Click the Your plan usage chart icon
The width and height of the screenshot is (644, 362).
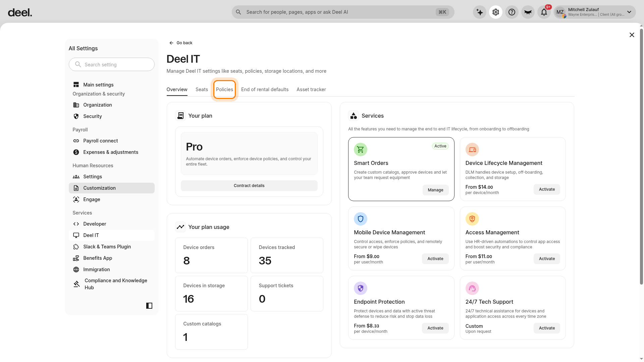pyautogui.click(x=180, y=227)
